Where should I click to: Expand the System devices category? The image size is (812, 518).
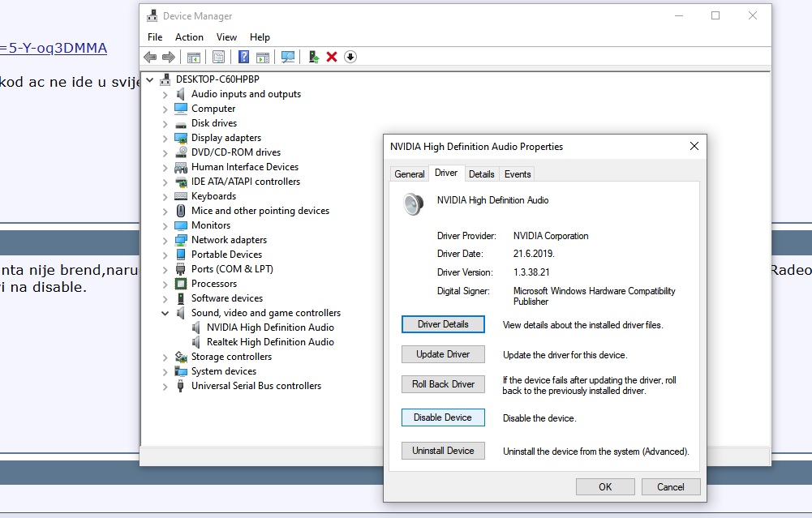(x=165, y=371)
